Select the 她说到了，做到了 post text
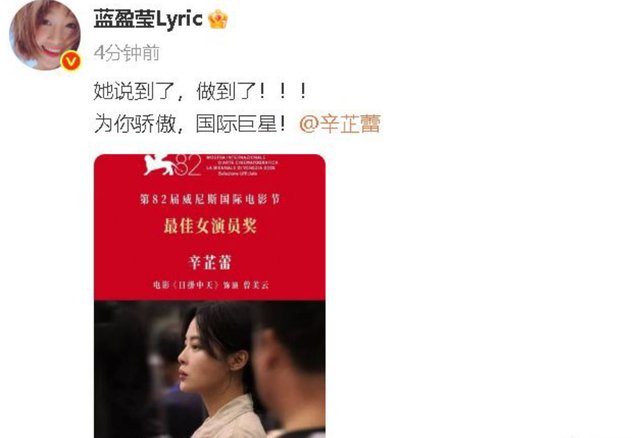 200,91
